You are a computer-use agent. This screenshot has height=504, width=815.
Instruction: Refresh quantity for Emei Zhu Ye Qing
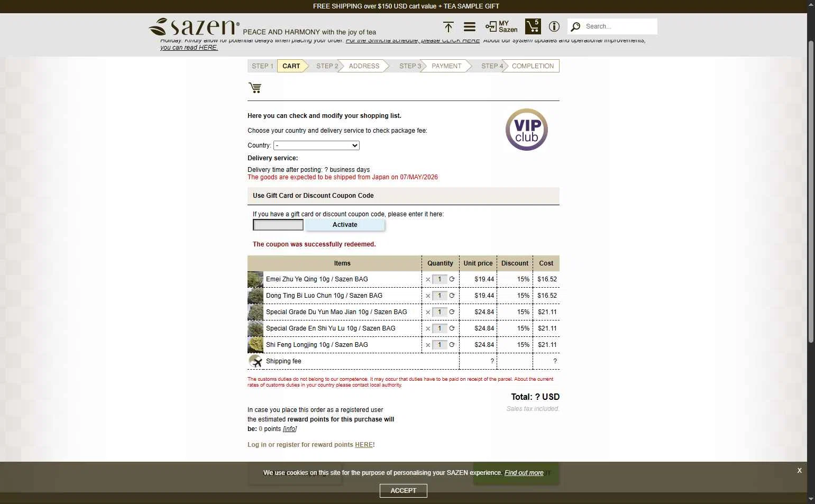coord(452,279)
